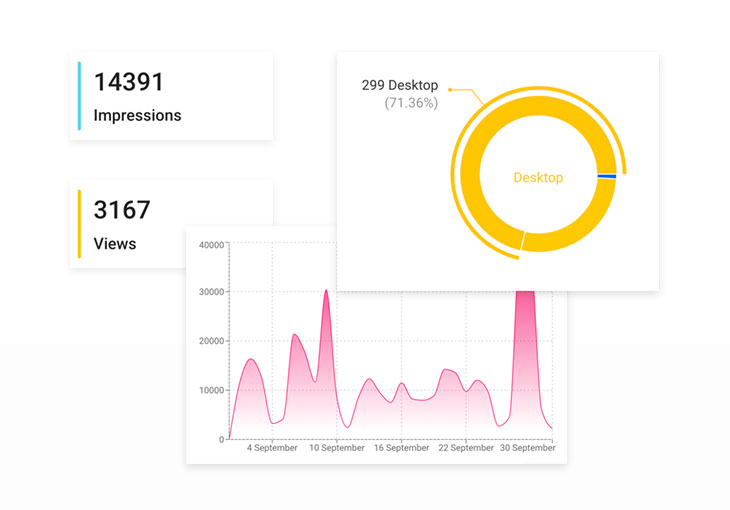
Task: Open the Views card label
Action: point(114,243)
